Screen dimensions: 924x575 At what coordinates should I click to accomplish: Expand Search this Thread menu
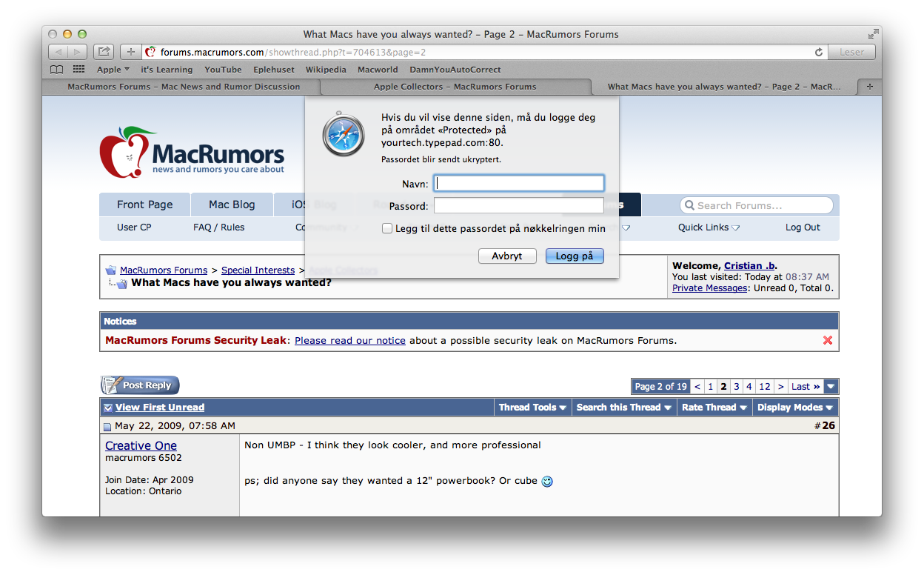pyautogui.click(x=624, y=408)
